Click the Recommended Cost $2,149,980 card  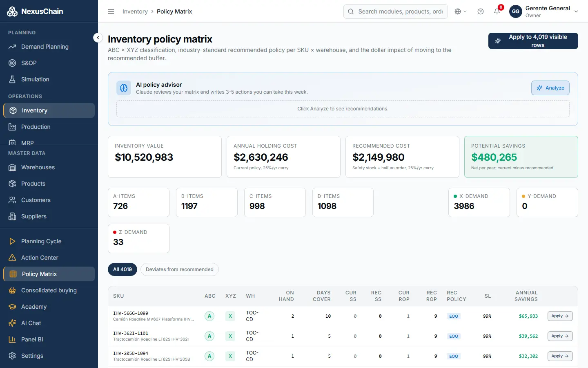point(402,157)
